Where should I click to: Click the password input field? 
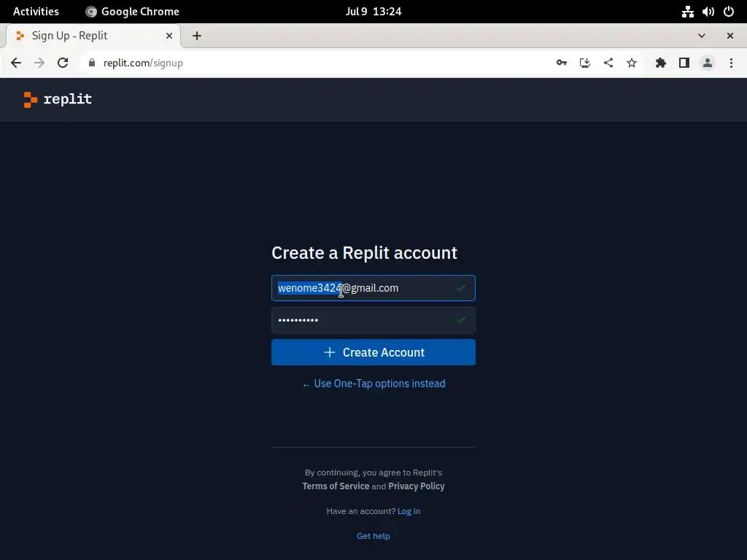coord(373,320)
